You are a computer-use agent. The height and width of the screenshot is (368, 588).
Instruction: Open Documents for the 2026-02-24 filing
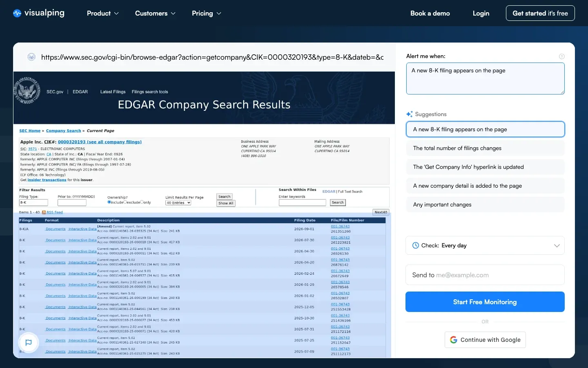pyautogui.click(x=56, y=274)
